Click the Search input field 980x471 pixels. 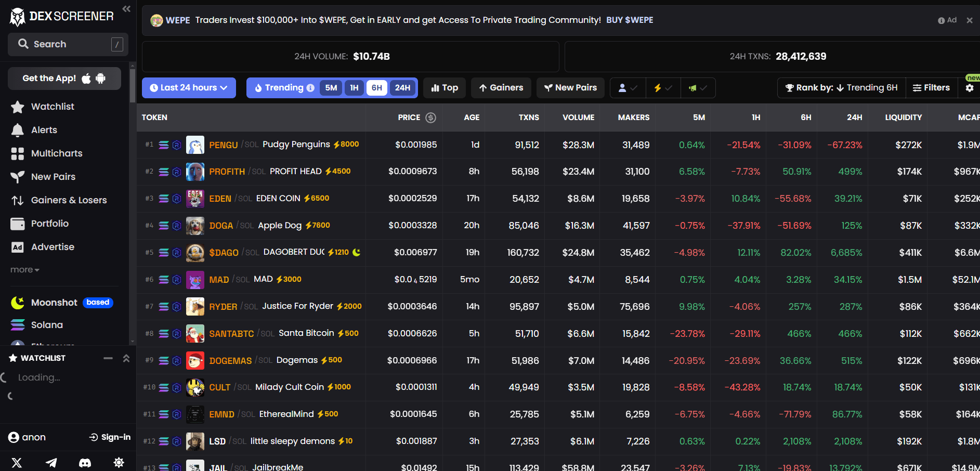pos(68,44)
